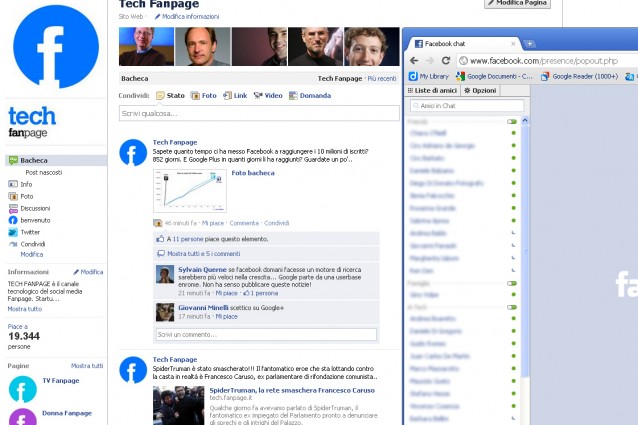Click the Foto share icon
Screen dimensions: 638x425
(195, 96)
